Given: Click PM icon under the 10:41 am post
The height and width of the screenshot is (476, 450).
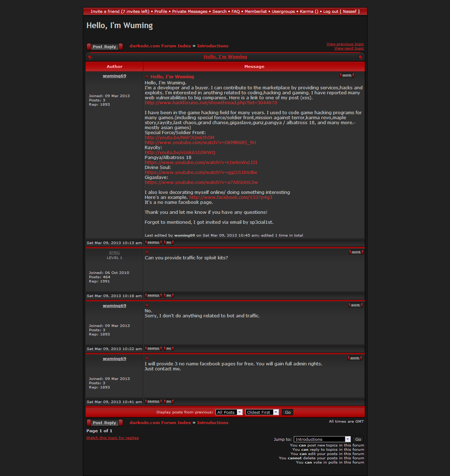Looking at the screenshot, I should click(169, 402).
